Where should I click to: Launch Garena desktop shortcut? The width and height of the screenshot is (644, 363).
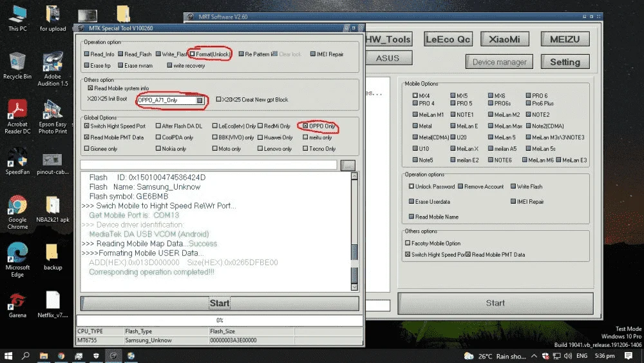(x=17, y=304)
